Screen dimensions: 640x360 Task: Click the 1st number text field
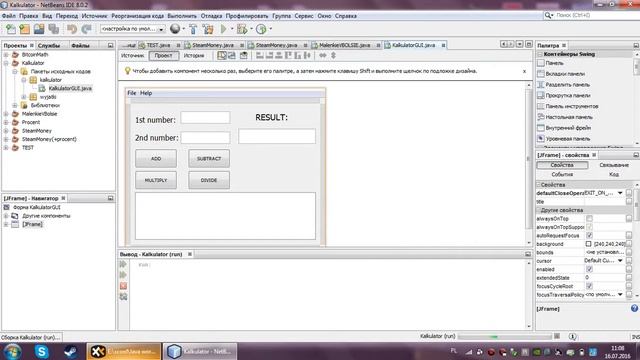click(x=205, y=118)
